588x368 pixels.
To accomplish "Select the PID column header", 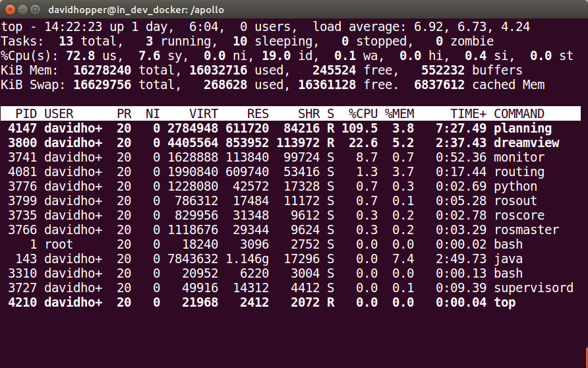I will [26, 113].
